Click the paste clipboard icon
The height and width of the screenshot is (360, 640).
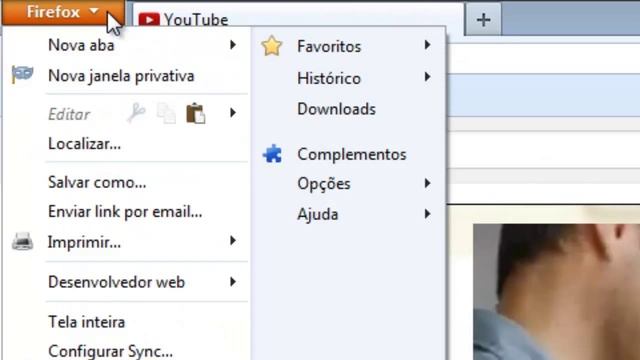coord(196,113)
